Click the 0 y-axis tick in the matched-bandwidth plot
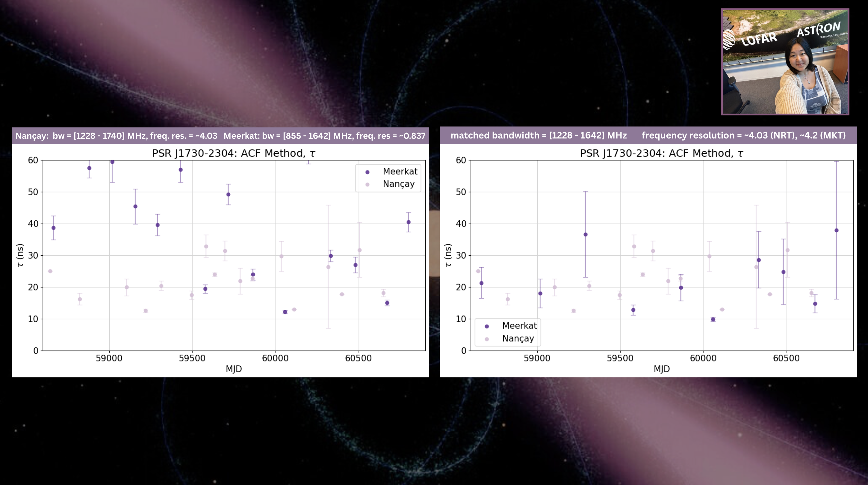The width and height of the screenshot is (868, 485). pyautogui.click(x=464, y=351)
